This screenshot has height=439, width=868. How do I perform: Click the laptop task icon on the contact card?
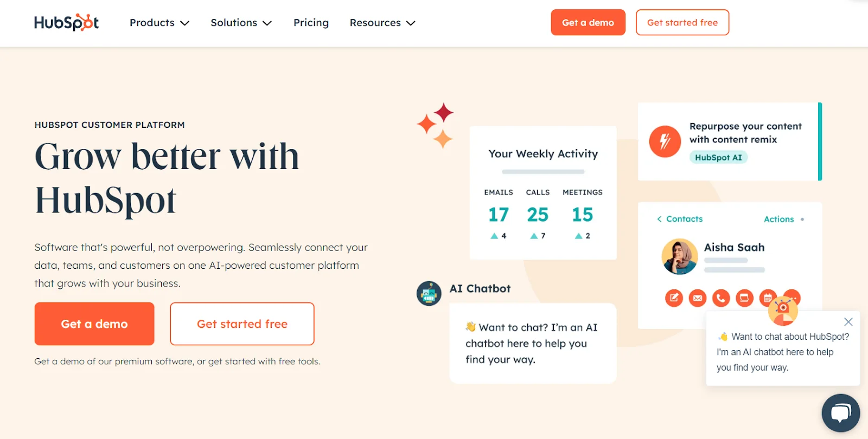click(x=744, y=298)
